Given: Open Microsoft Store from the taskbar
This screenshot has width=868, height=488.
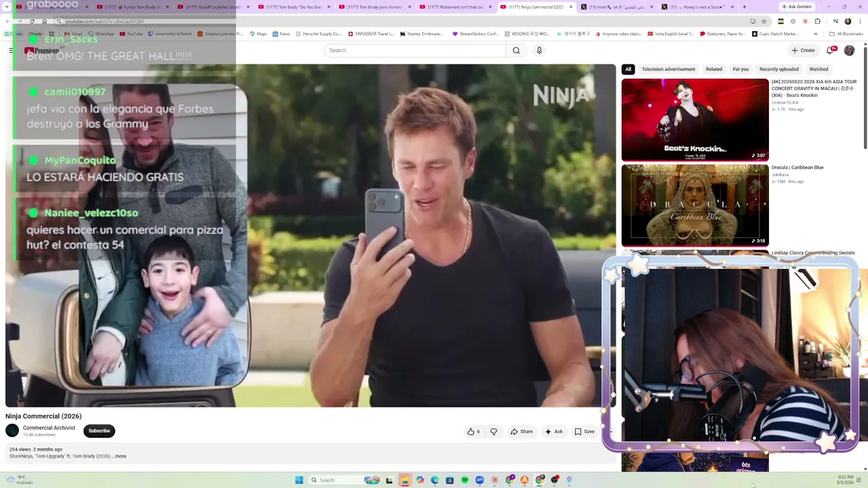Looking at the screenshot, I should click(x=450, y=480).
